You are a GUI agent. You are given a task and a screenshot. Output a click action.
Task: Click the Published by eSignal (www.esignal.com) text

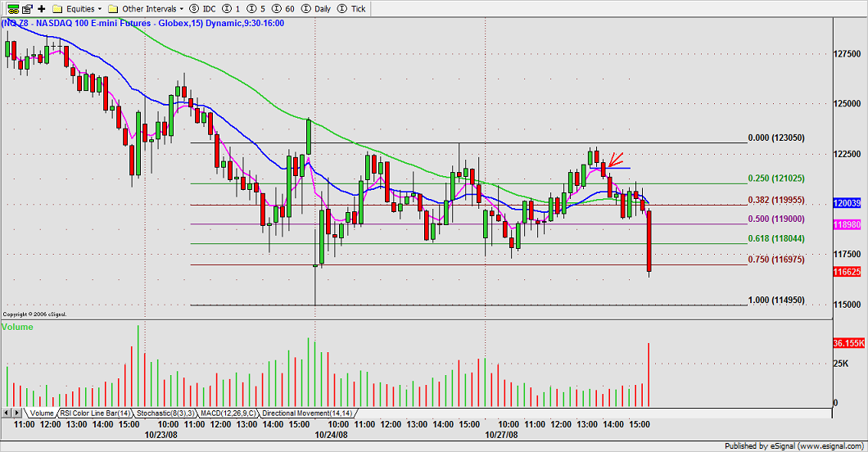pyautogui.click(x=794, y=446)
